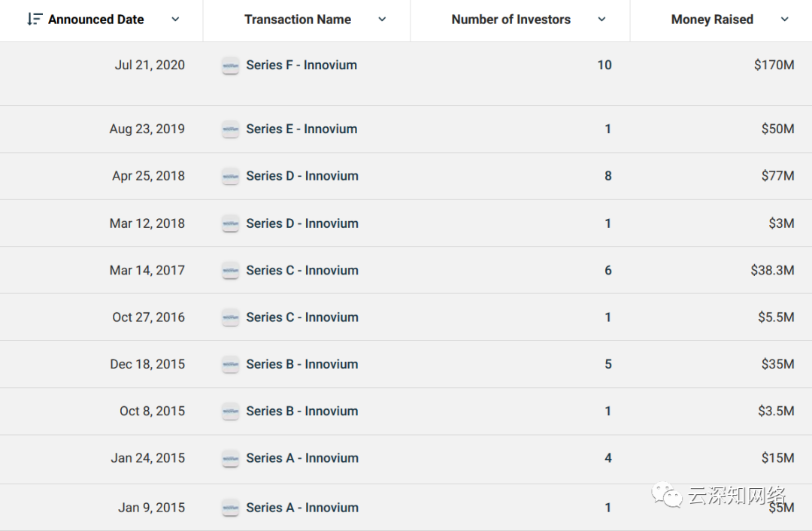
Task: Click Innovium logo beside Apr 25, 2018 row
Action: click(230, 176)
